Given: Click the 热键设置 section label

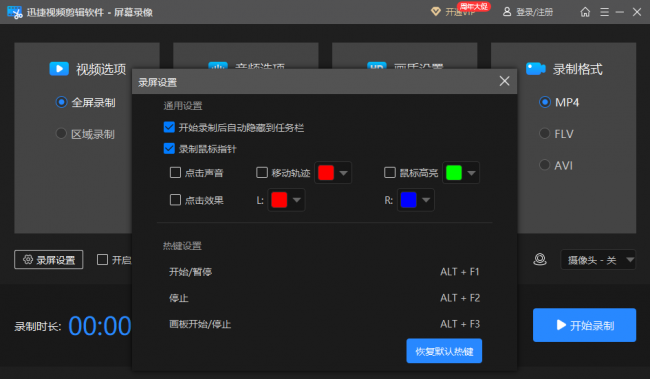Looking at the screenshot, I should tap(182, 246).
